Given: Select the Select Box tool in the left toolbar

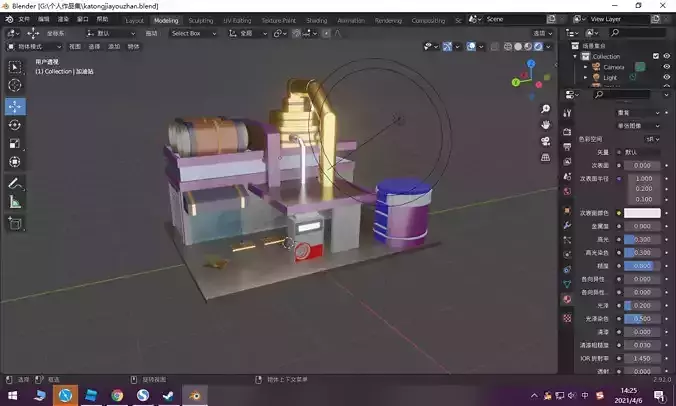Looking at the screenshot, I should [x=15, y=67].
